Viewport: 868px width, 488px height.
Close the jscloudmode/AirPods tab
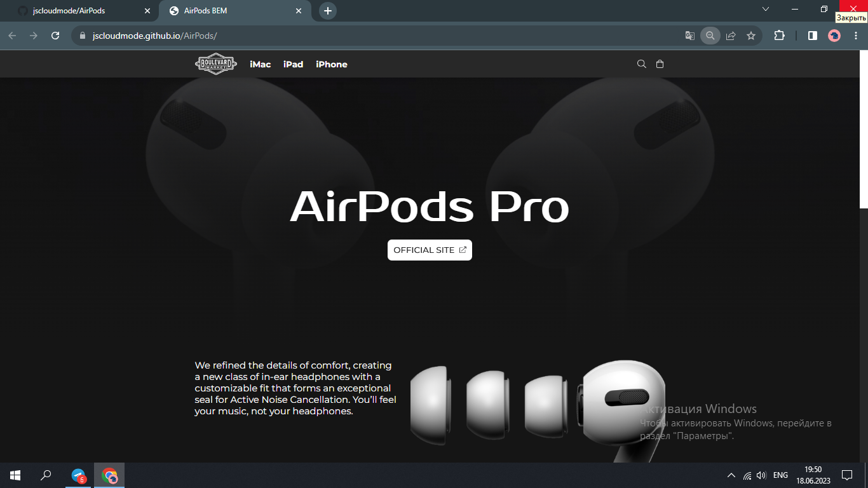[147, 11]
